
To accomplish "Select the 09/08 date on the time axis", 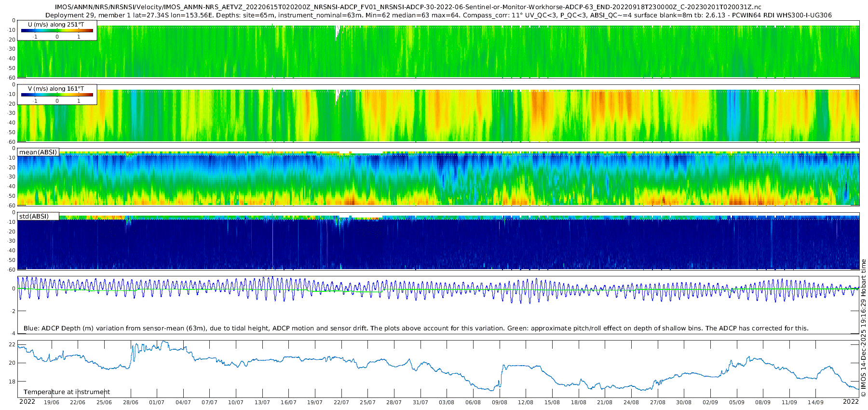I will 499,402.
